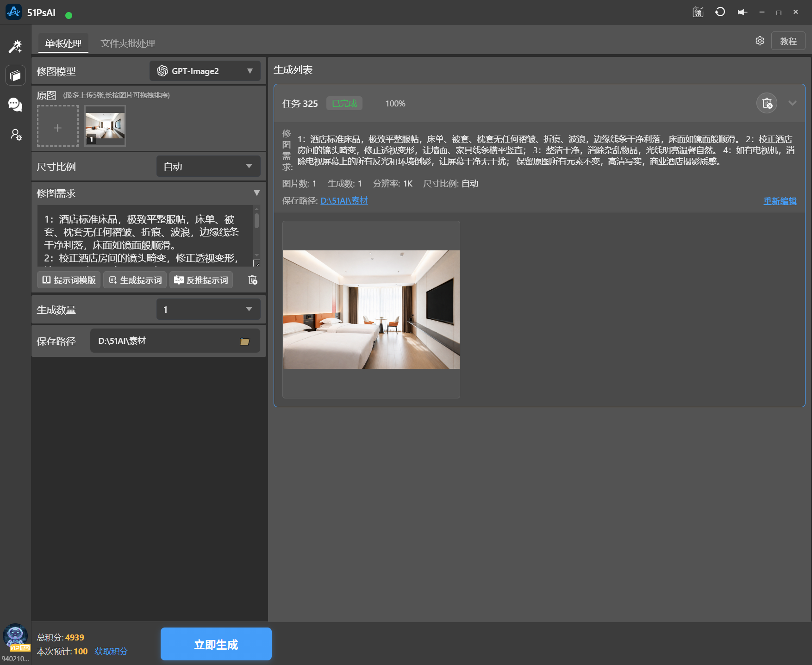Open settings gear next to 教程

coord(760,41)
